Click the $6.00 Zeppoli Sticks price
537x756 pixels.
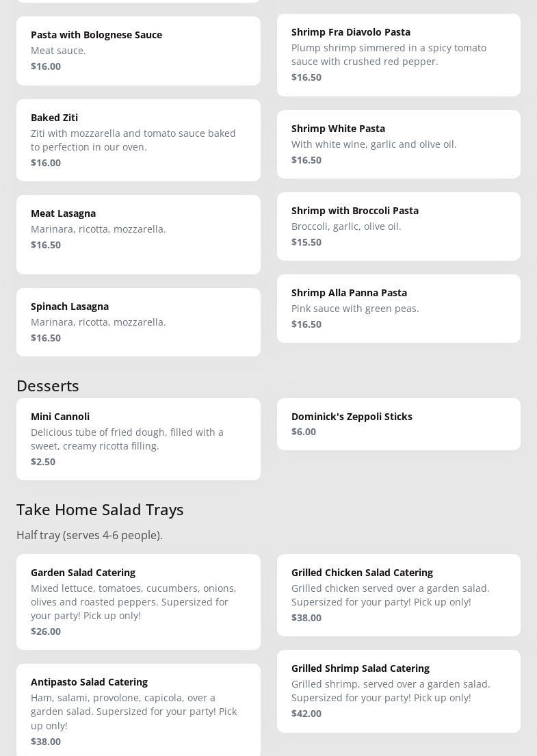click(304, 432)
